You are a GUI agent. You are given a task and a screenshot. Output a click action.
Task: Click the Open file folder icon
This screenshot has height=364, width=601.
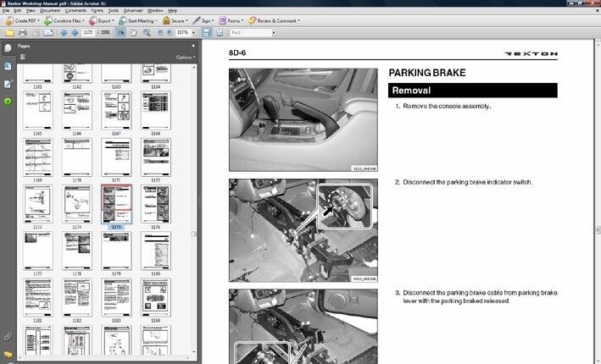click(8, 33)
